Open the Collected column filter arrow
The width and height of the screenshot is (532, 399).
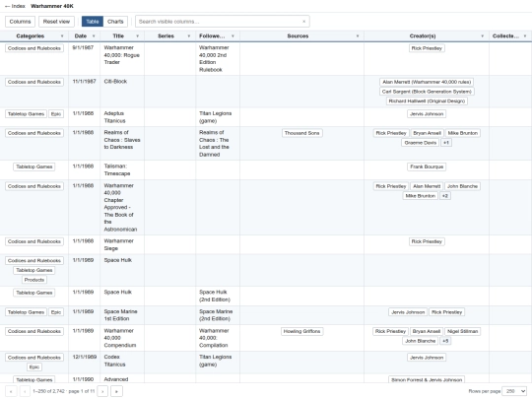(x=525, y=36)
